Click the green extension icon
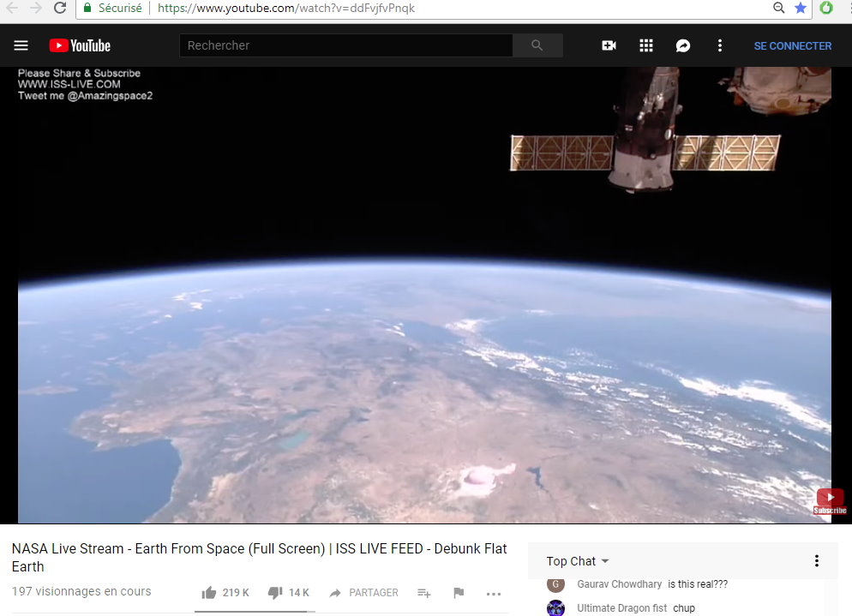852x616 pixels. [x=826, y=8]
